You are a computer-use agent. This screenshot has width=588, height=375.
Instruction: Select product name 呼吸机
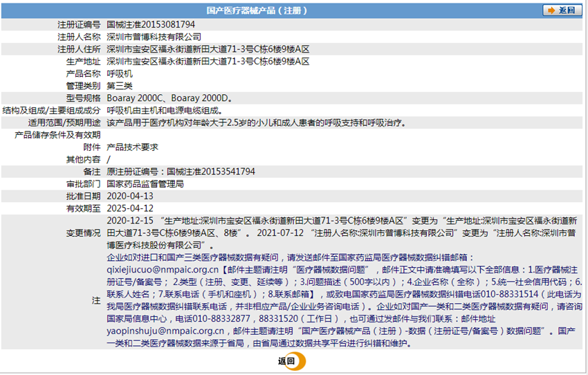[x=120, y=74]
